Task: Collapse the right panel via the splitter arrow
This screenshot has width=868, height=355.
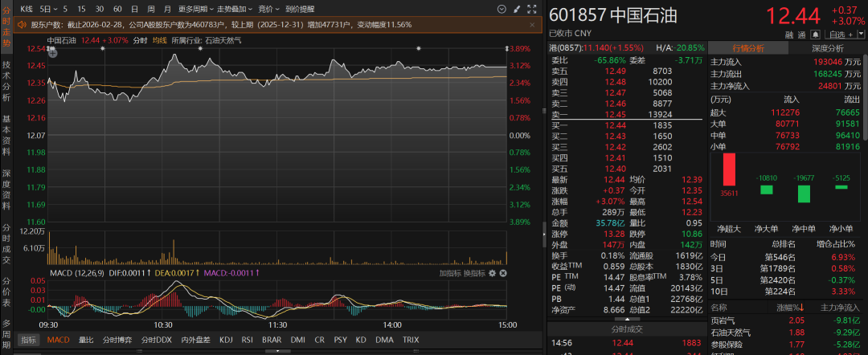Action: point(544,234)
